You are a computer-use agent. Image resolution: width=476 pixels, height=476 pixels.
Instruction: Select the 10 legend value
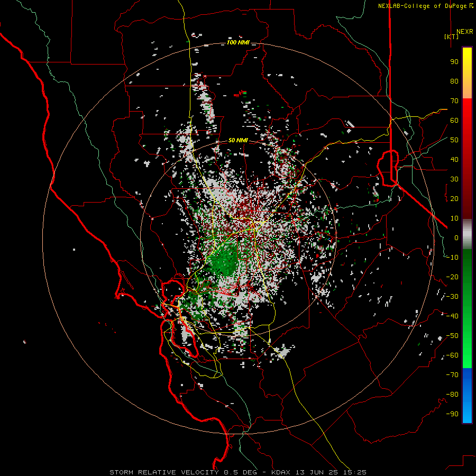[454, 218]
